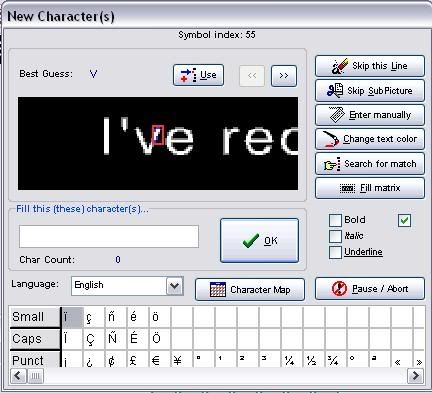Click the horizontal scrollbar thumb
The height and width of the screenshot is (393, 432).
click(x=35, y=376)
